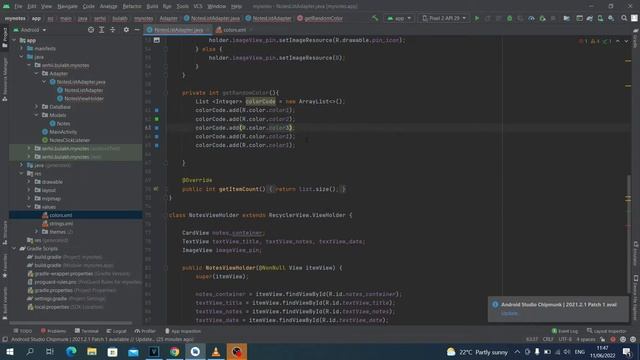Open VLC media player from taskbar
Viewport: 640px width, 360px height.
pos(216,352)
